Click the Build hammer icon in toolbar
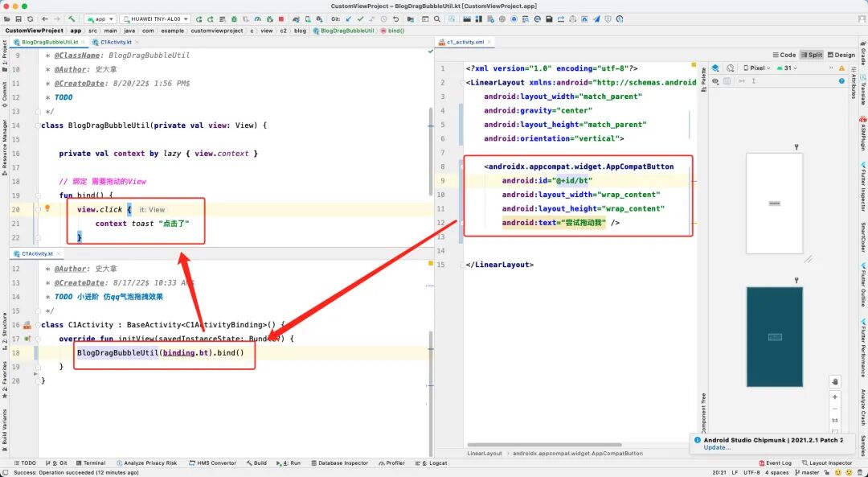 tap(72, 19)
